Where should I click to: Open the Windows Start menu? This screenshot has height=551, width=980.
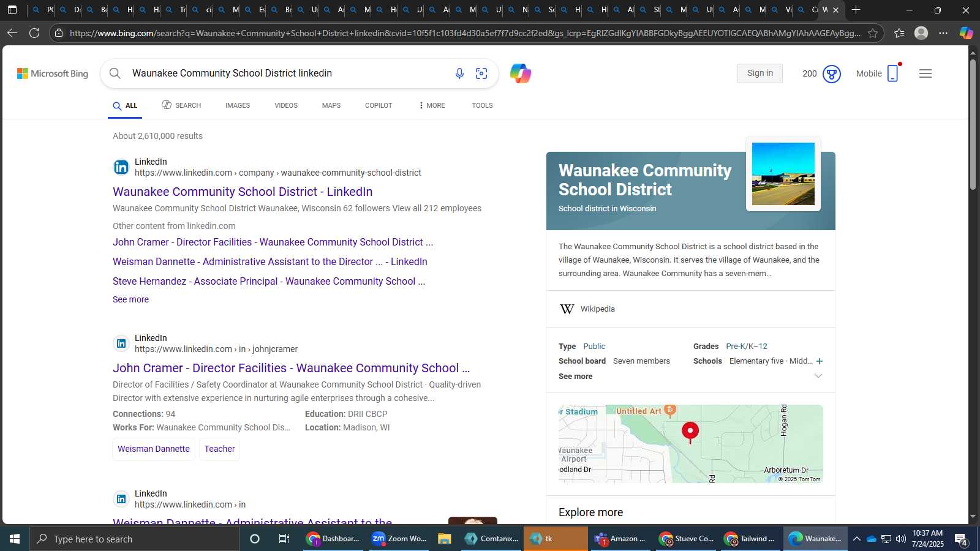point(15,539)
